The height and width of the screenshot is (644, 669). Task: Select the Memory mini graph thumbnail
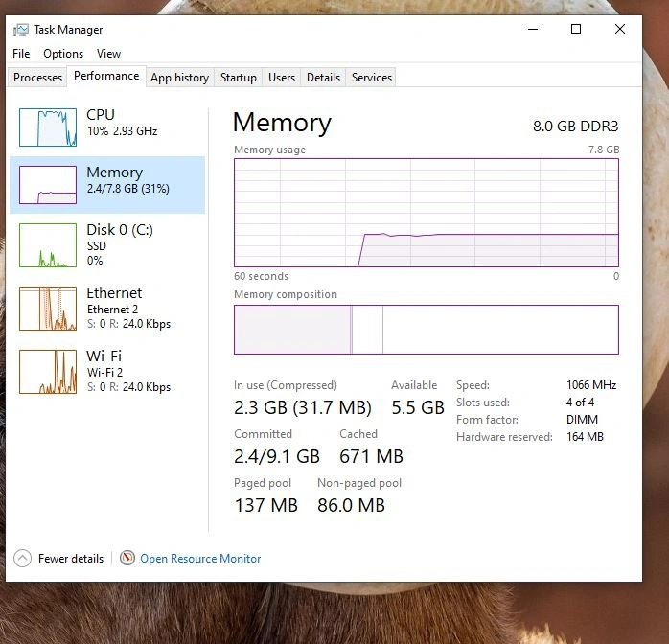[x=47, y=185]
